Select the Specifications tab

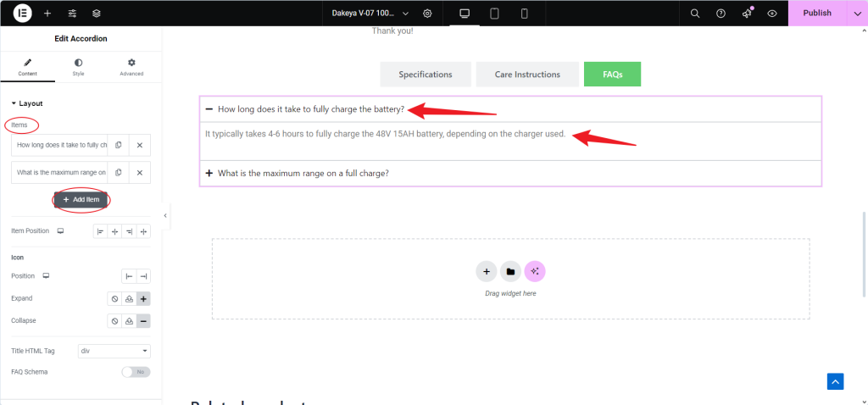(x=426, y=75)
